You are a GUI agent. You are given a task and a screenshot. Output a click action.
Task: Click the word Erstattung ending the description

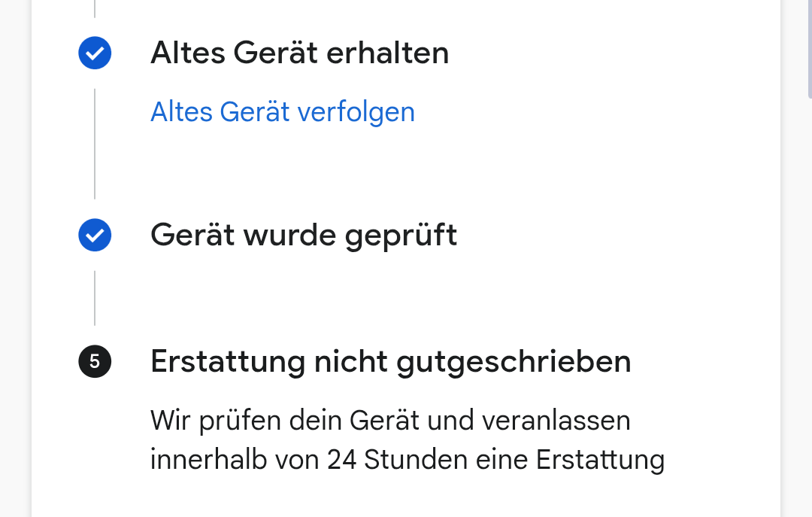(x=600, y=460)
